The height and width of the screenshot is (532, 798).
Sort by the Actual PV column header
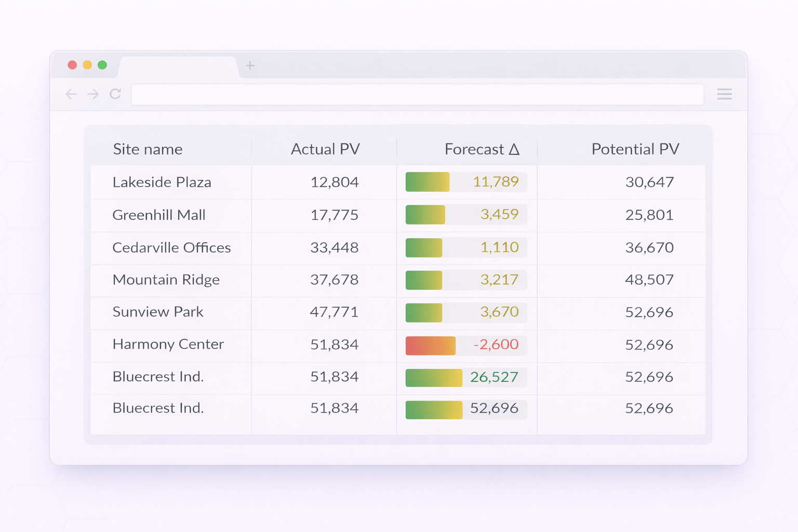325,149
